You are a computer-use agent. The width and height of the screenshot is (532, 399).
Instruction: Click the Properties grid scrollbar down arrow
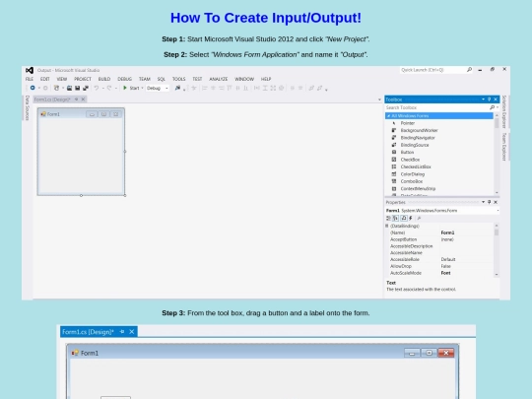click(x=497, y=274)
